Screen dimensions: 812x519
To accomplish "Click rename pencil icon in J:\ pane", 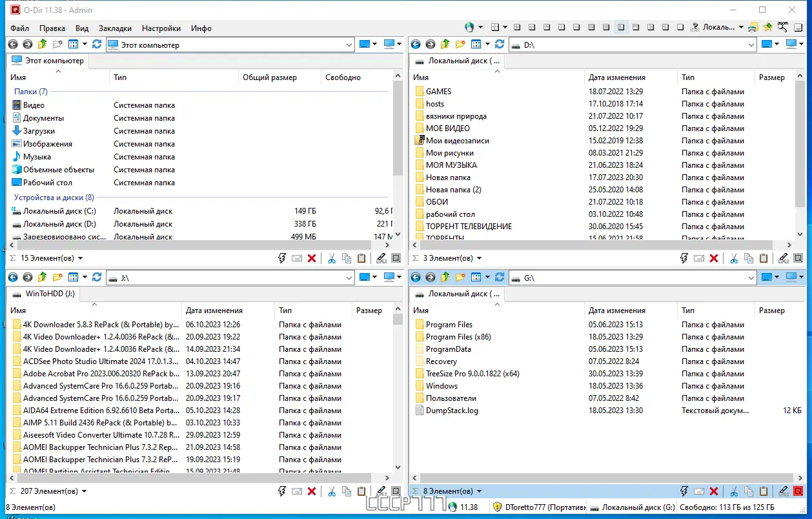I will (381, 491).
